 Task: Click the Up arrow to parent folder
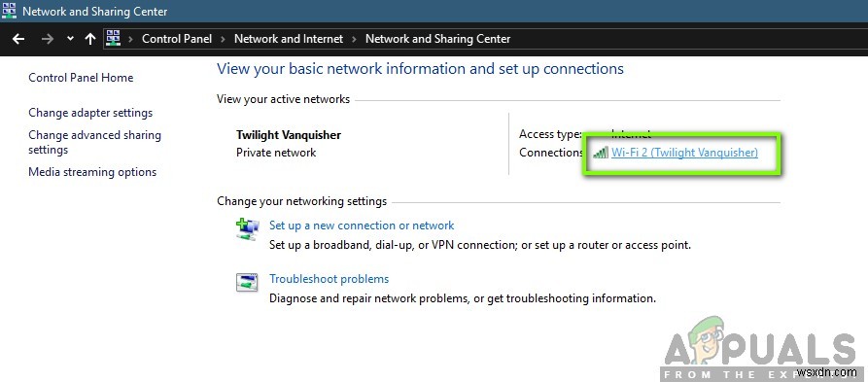coord(90,39)
